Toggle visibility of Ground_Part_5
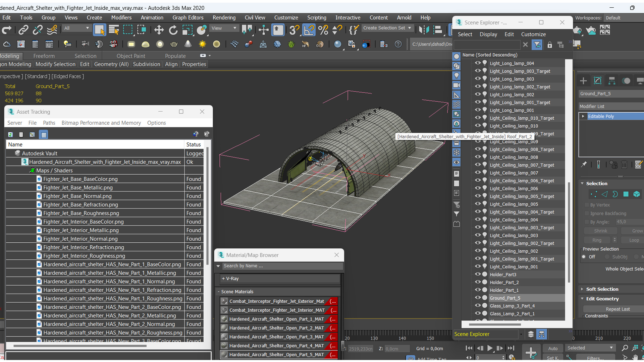This screenshot has height=362, width=644. click(x=478, y=298)
